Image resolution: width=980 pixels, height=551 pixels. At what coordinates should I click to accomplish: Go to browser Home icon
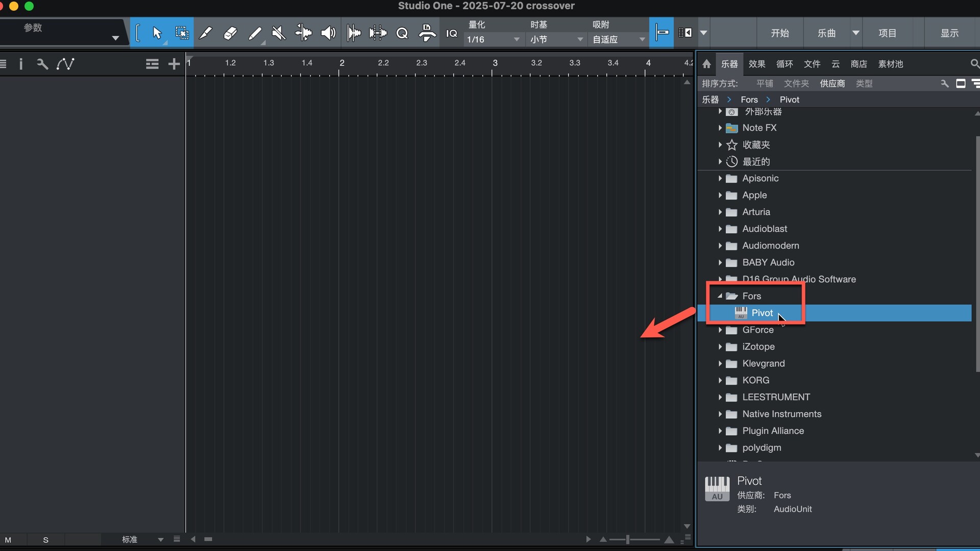tap(706, 64)
